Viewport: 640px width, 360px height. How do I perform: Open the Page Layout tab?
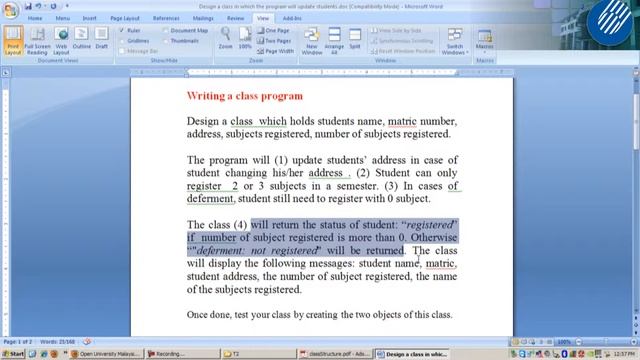click(x=125, y=18)
